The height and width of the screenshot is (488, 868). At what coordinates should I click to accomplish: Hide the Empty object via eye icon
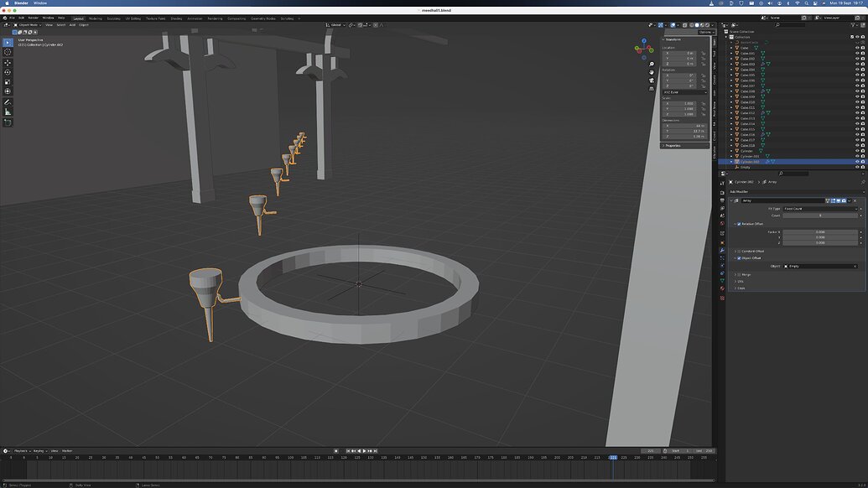tap(857, 167)
